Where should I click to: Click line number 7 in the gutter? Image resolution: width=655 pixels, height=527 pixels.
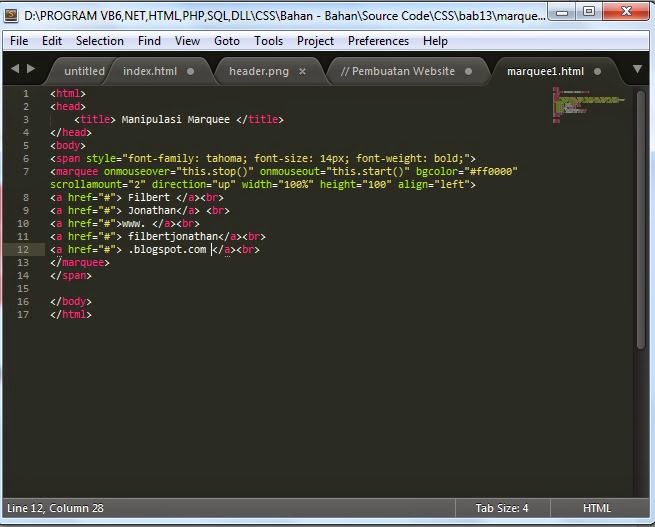pos(26,172)
